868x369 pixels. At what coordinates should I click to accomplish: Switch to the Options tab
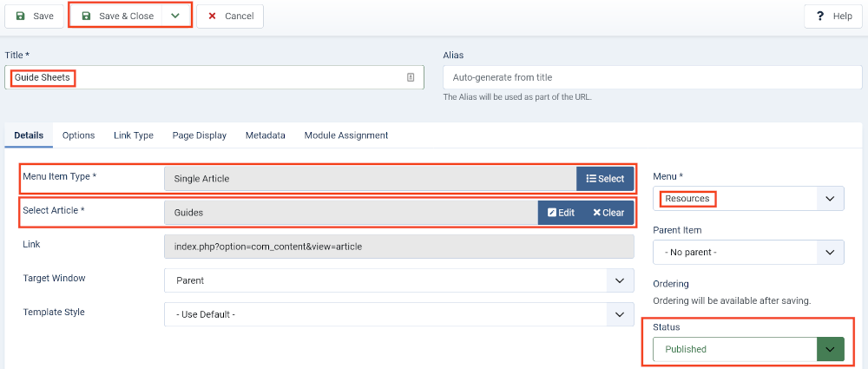pos(79,135)
